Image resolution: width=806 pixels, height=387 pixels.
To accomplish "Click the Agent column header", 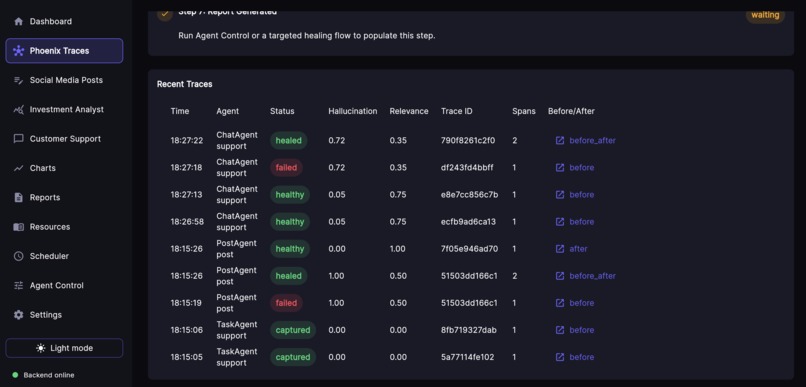I will pos(228,111).
